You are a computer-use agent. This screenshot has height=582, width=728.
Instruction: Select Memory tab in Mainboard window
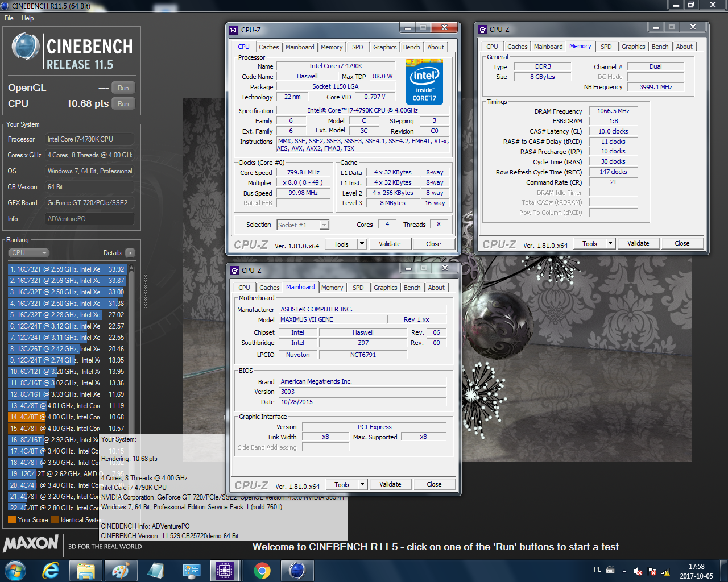click(332, 288)
